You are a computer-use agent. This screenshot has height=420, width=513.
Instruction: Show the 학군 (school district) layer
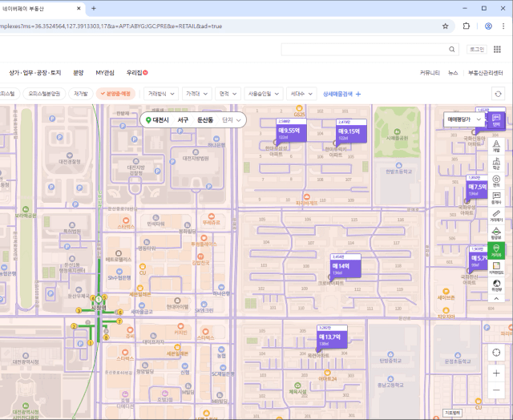pyautogui.click(x=496, y=164)
